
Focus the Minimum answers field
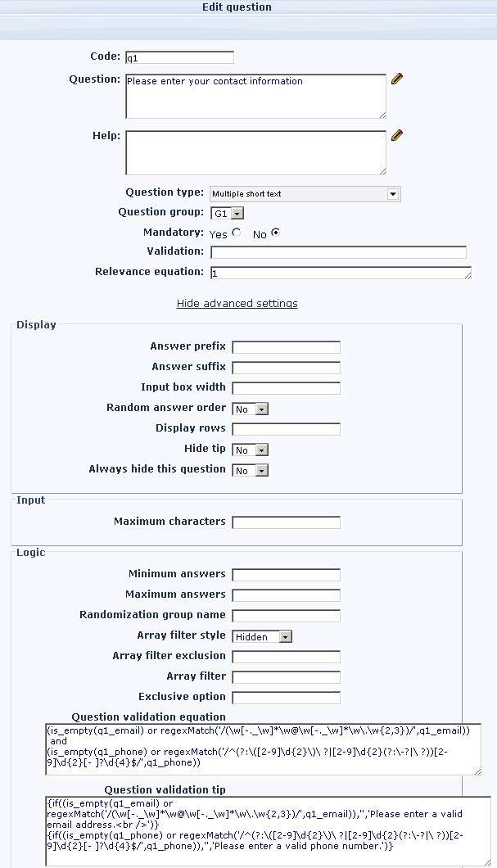coord(286,575)
